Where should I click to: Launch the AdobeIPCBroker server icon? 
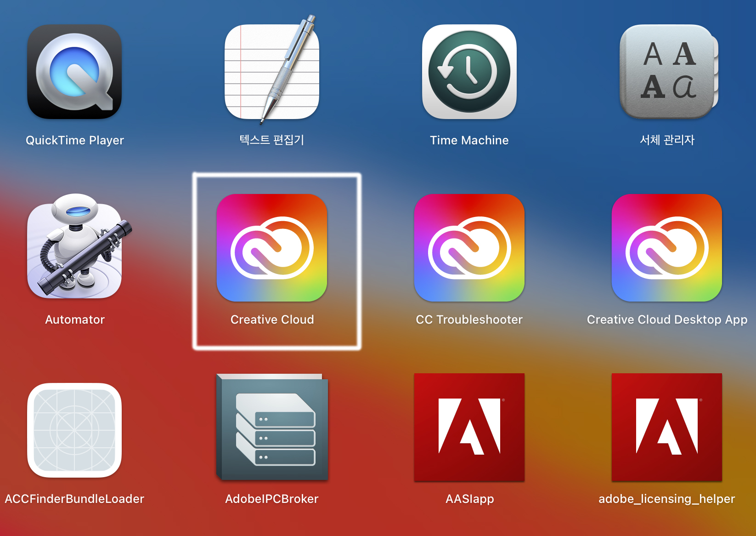(x=272, y=427)
